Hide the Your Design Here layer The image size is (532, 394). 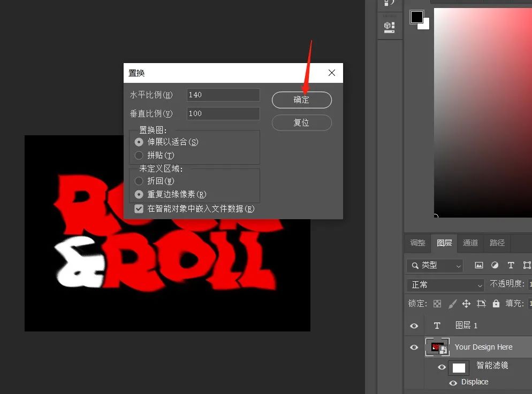[x=414, y=347]
